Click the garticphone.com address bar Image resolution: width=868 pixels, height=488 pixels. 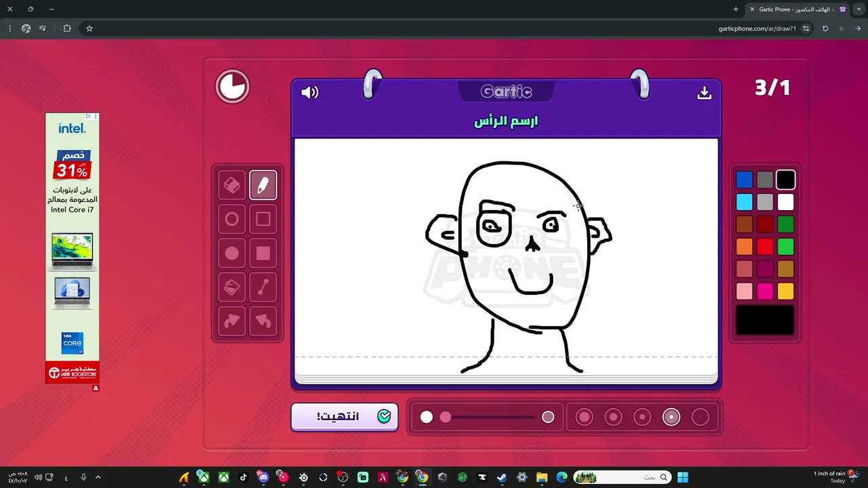pyautogui.click(x=757, y=28)
